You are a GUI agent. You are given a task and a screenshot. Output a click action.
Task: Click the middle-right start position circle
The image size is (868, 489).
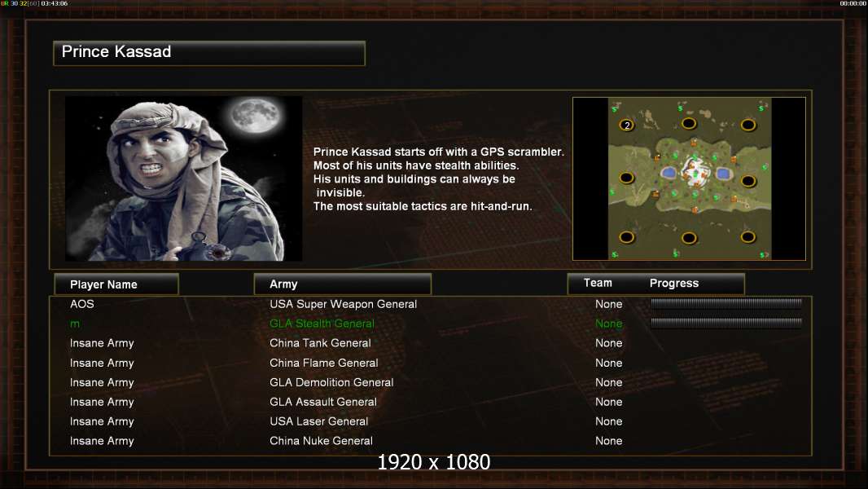tap(748, 181)
